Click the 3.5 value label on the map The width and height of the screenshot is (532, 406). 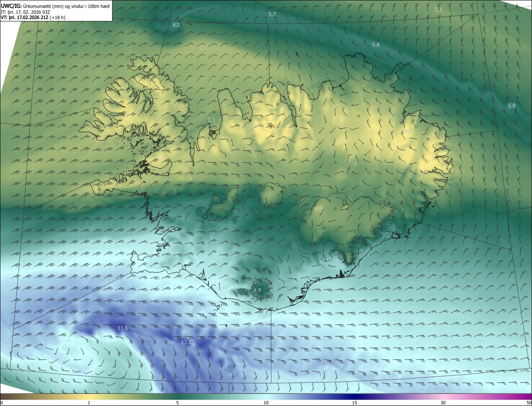211,120
